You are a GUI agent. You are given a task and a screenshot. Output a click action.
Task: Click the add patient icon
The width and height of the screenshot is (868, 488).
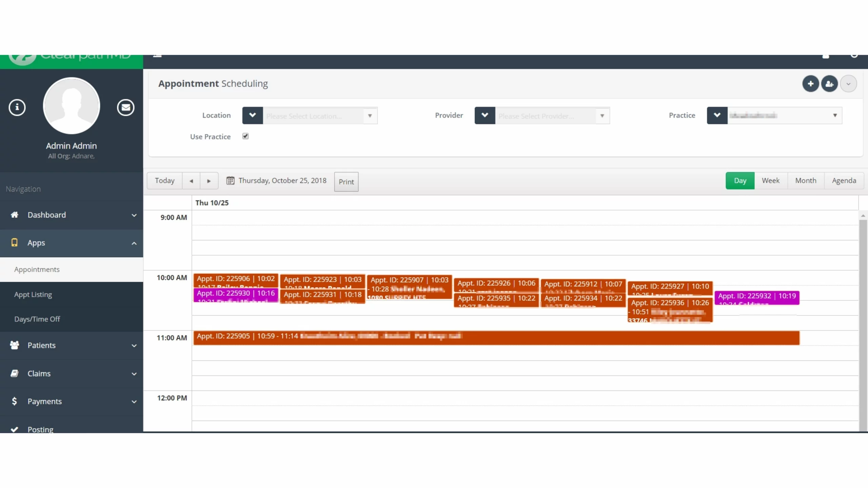click(829, 84)
